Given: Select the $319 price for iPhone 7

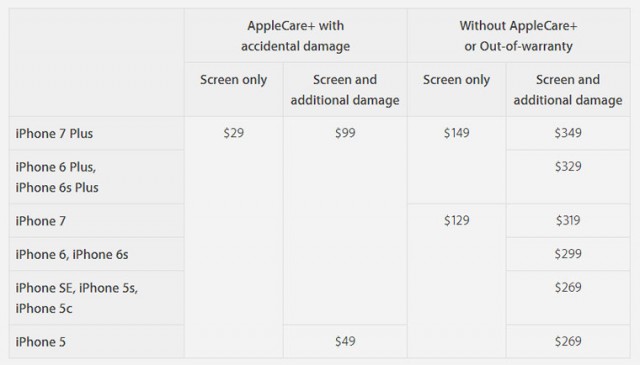Looking at the screenshot, I should click(x=568, y=220).
